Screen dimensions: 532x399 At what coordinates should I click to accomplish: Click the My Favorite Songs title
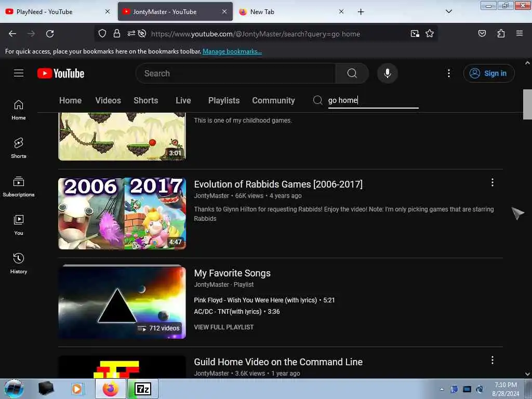[232, 273]
